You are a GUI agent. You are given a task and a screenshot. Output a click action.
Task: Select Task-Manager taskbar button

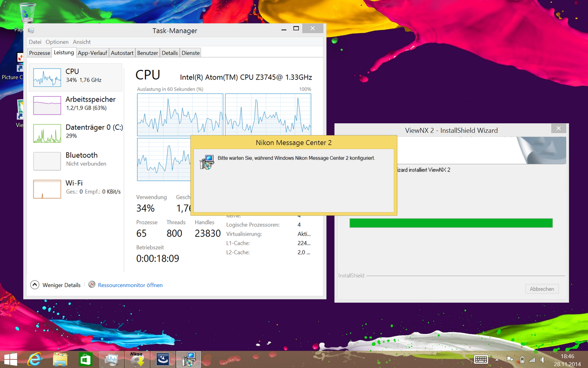pyautogui.click(x=112, y=359)
